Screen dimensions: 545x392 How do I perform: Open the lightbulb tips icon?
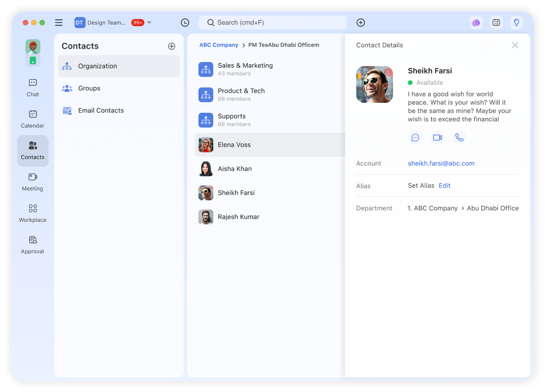click(x=516, y=22)
